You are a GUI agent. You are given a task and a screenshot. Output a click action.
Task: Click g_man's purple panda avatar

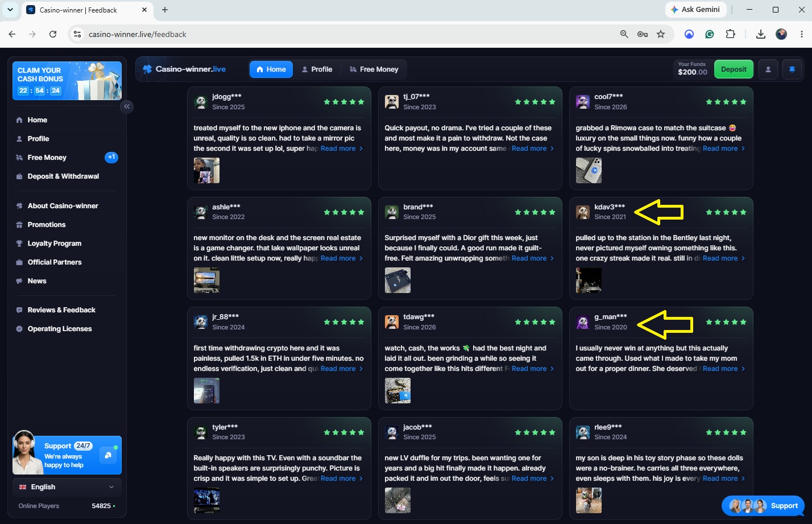583,322
